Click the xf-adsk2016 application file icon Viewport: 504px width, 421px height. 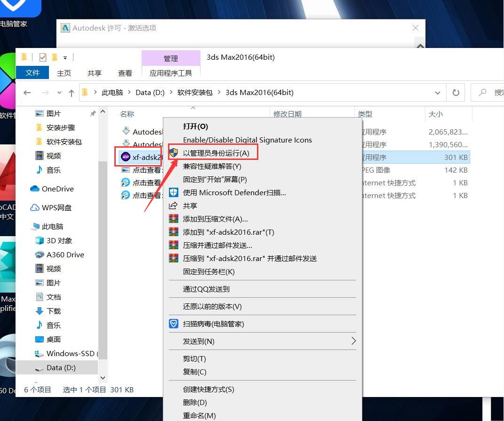[126, 157]
